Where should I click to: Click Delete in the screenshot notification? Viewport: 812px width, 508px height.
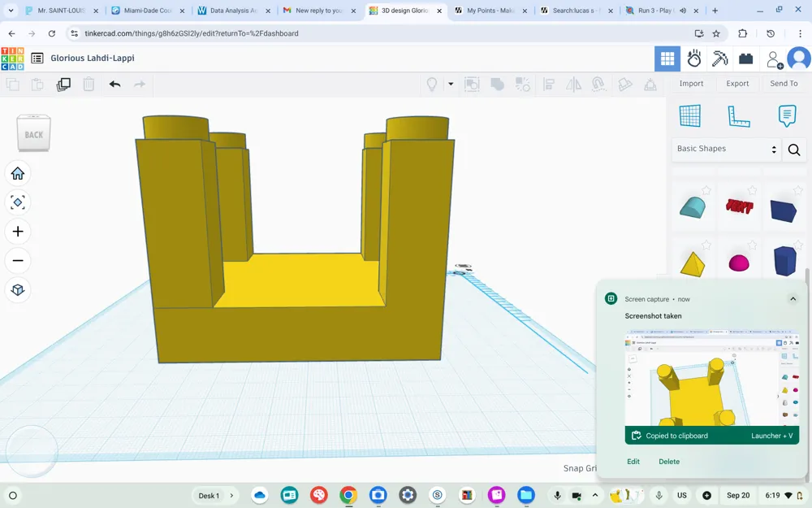coord(668,462)
